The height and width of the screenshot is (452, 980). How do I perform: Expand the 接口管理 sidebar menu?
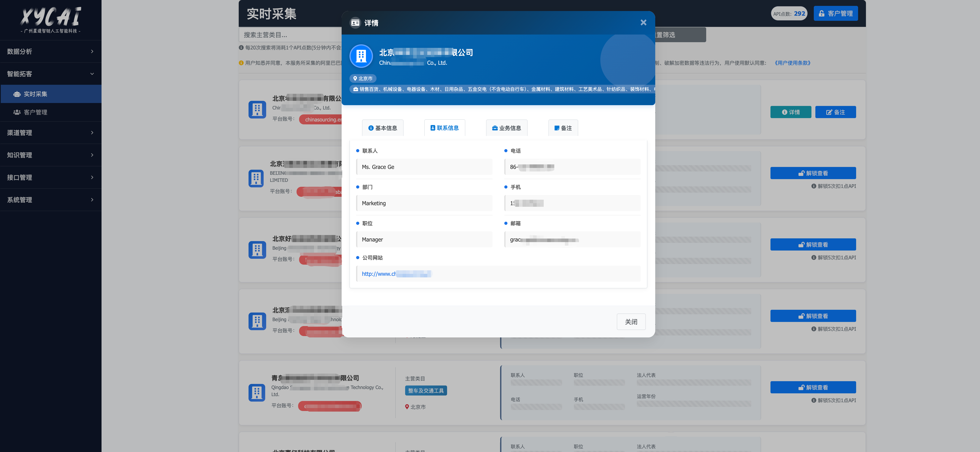click(x=51, y=178)
